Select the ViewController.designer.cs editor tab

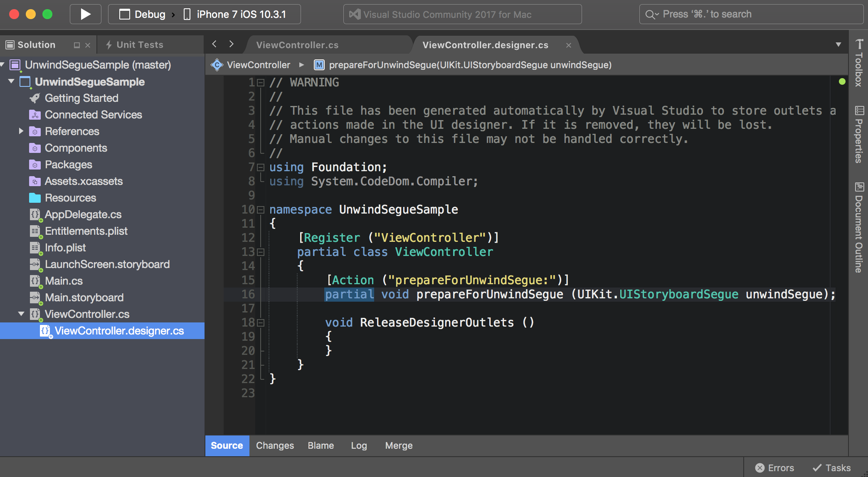click(485, 45)
